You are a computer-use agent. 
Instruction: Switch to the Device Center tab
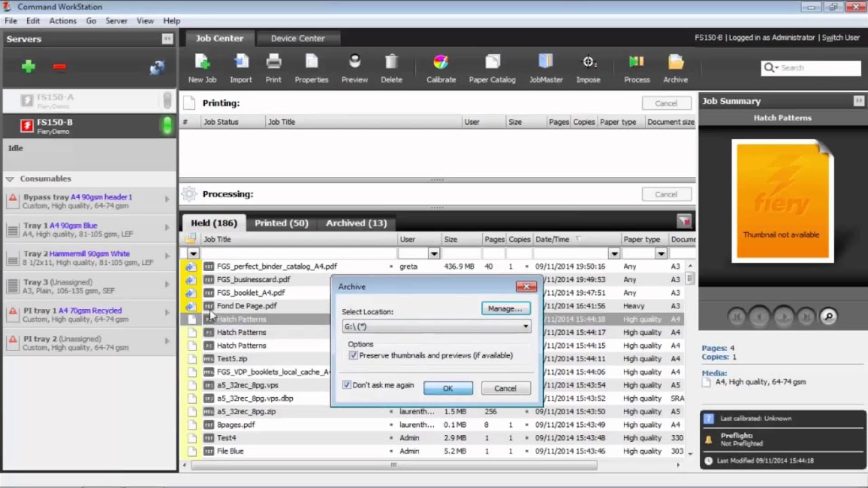[298, 38]
